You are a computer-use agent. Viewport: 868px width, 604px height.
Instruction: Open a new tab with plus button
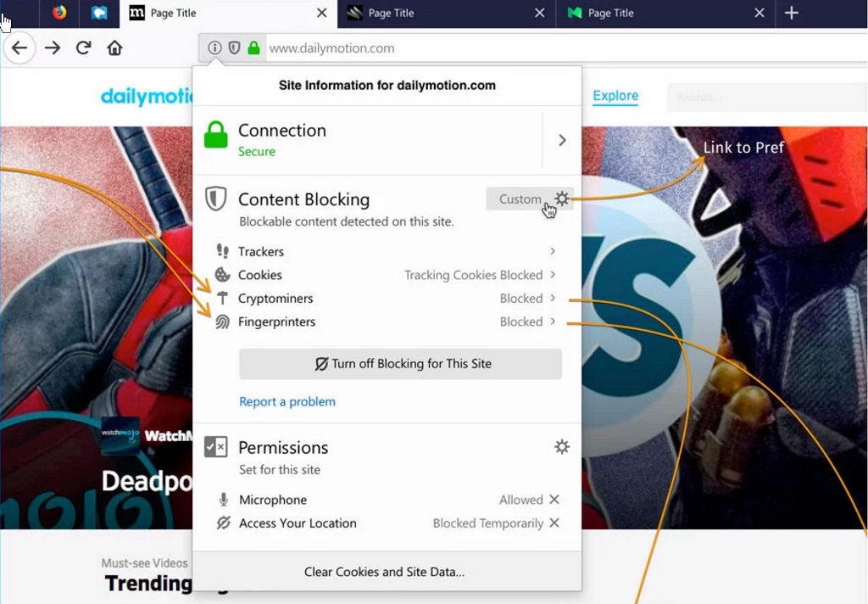(792, 13)
